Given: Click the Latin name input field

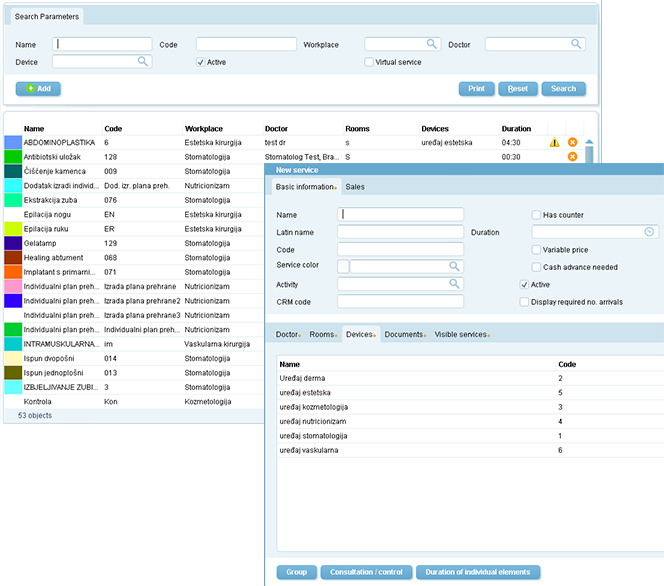Looking at the screenshot, I should pyautogui.click(x=400, y=232).
